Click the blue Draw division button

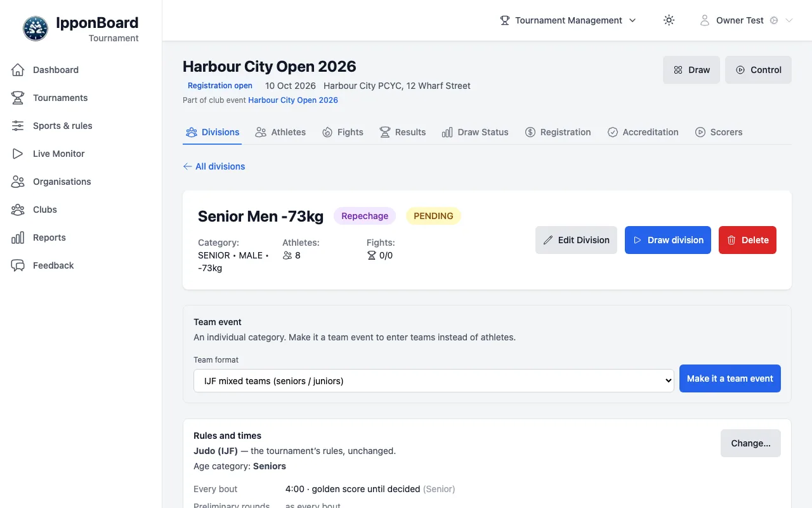click(668, 240)
